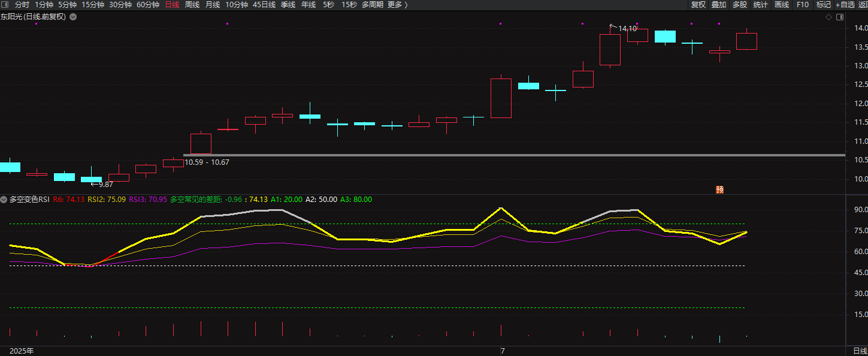This screenshot has height=356, width=868.
Task: Click the A2: 50.00 value
Action: coord(321,200)
